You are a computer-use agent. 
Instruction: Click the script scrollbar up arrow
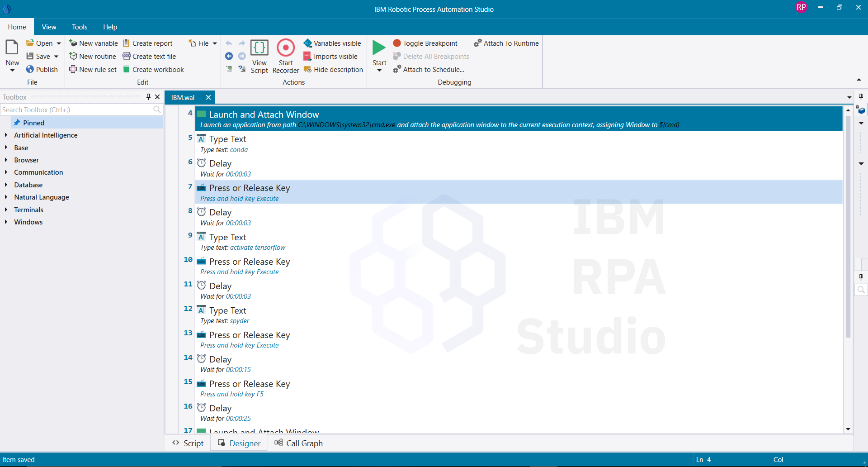(x=848, y=110)
